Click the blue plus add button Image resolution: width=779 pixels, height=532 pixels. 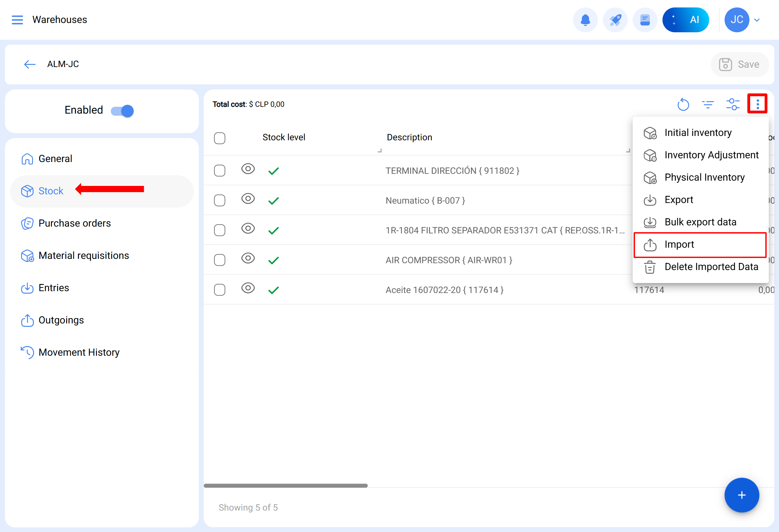[741, 495]
